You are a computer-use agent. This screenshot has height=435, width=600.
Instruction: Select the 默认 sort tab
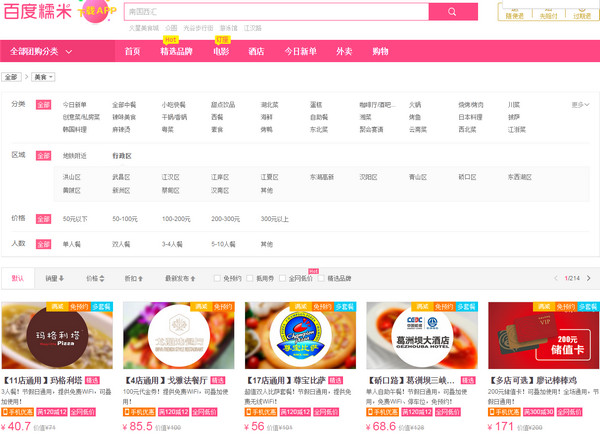18,278
